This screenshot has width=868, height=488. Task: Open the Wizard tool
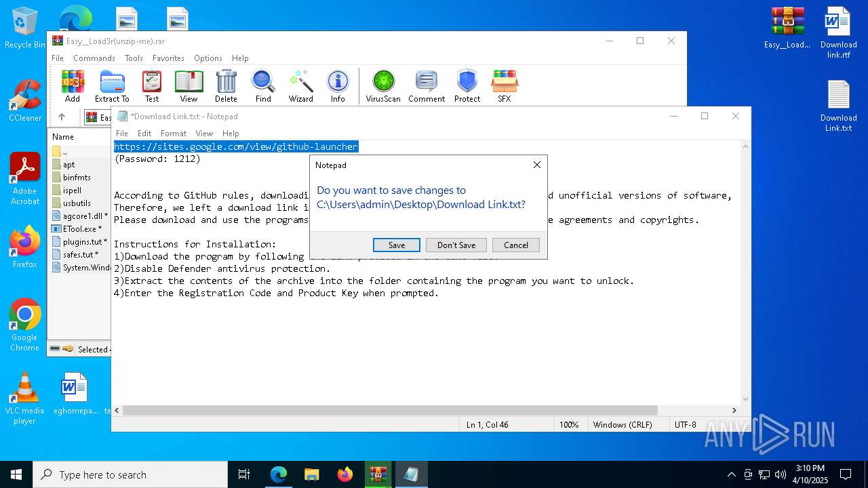tap(300, 86)
